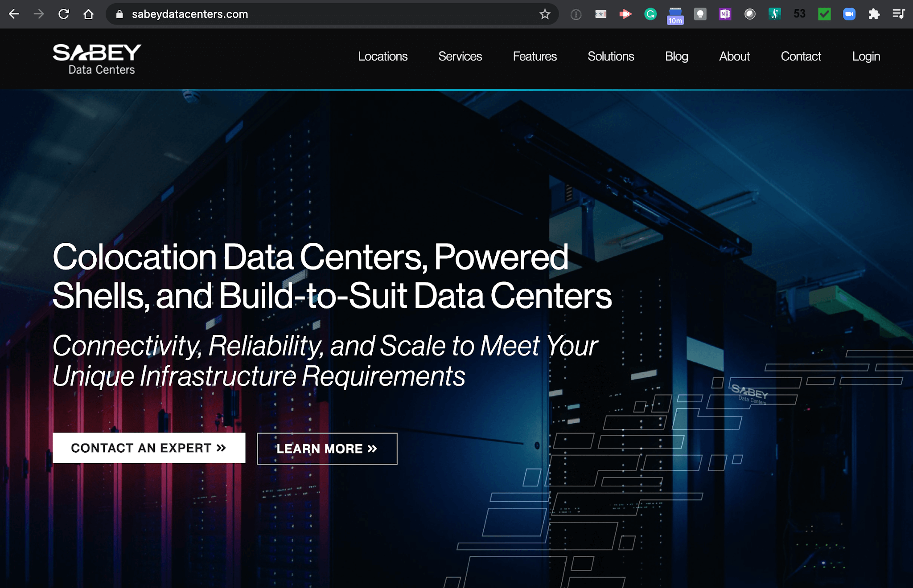Click the timer extension showing 10m
Image resolution: width=913 pixels, height=588 pixels.
[675, 14]
